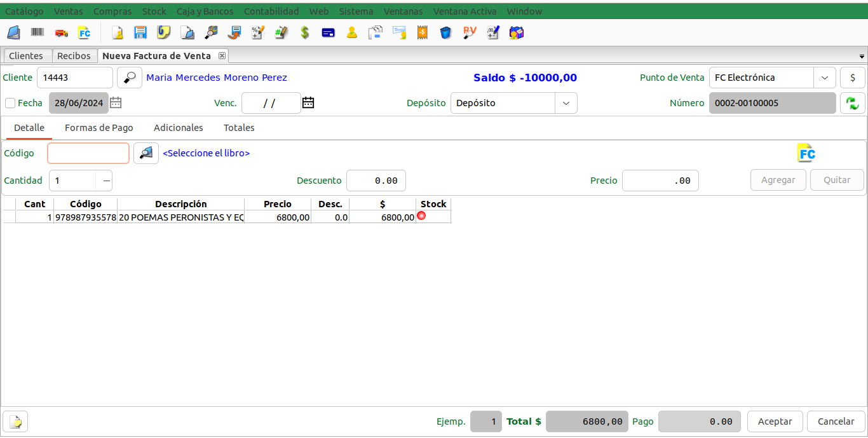
Task: Click the yellow note with paperclip icon
Action: point(164,32)
